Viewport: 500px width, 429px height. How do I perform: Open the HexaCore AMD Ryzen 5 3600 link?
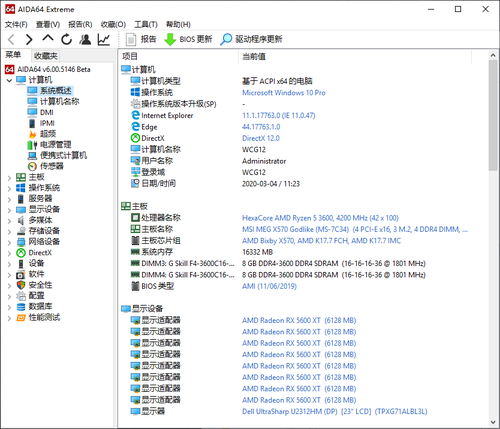point(320,218)
